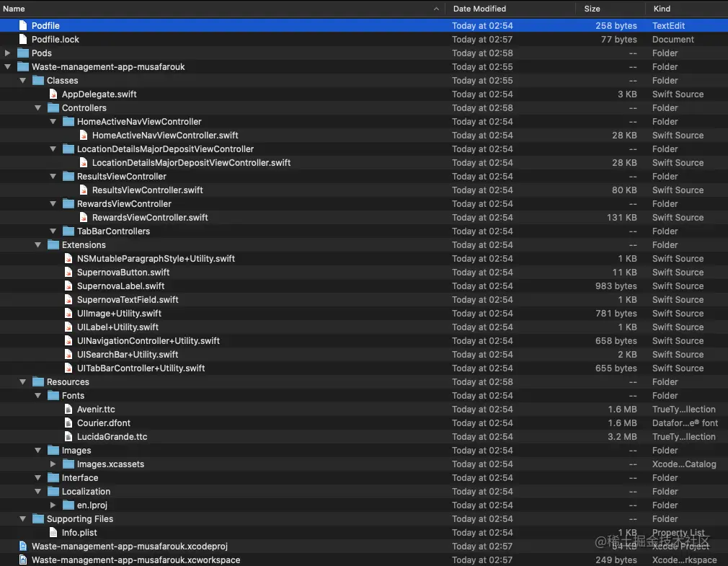Viewport: 728px width, 566px height.
Task: Collapse the Waste-management-app-musafarouk folder
Action: (x=7, y=67)
